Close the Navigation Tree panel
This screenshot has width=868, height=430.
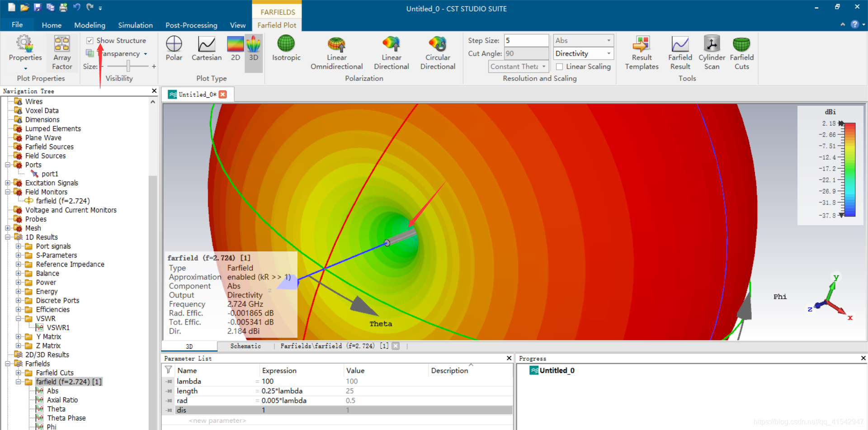point(154,91)
